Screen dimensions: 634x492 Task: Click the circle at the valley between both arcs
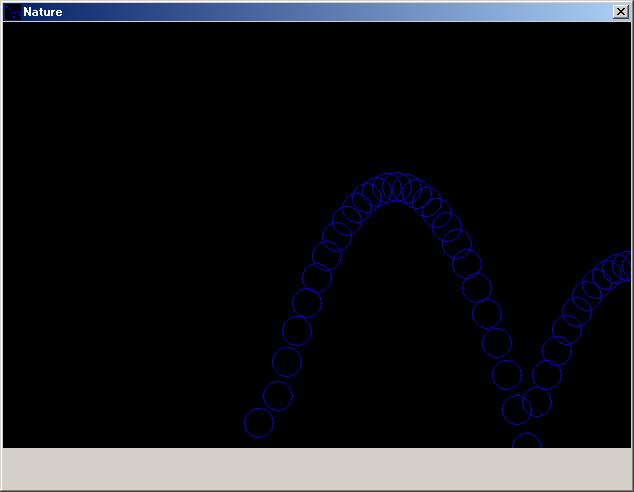517,408
